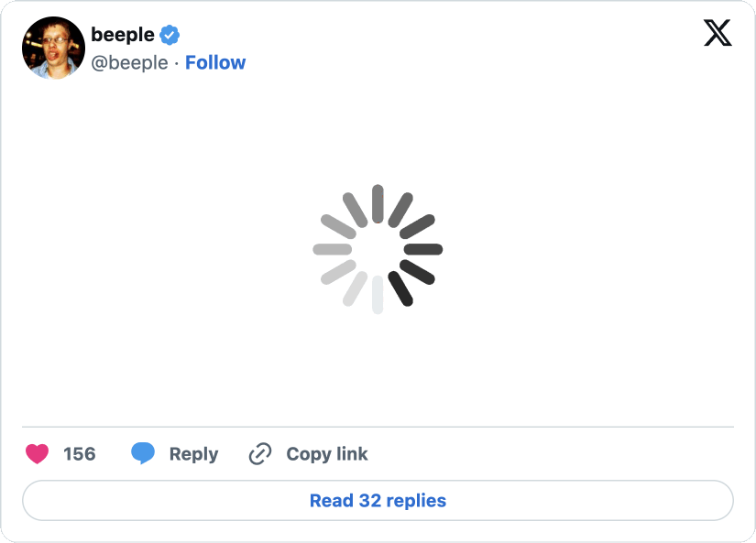Open the Read 32 replies button

[x=378, y=501]
